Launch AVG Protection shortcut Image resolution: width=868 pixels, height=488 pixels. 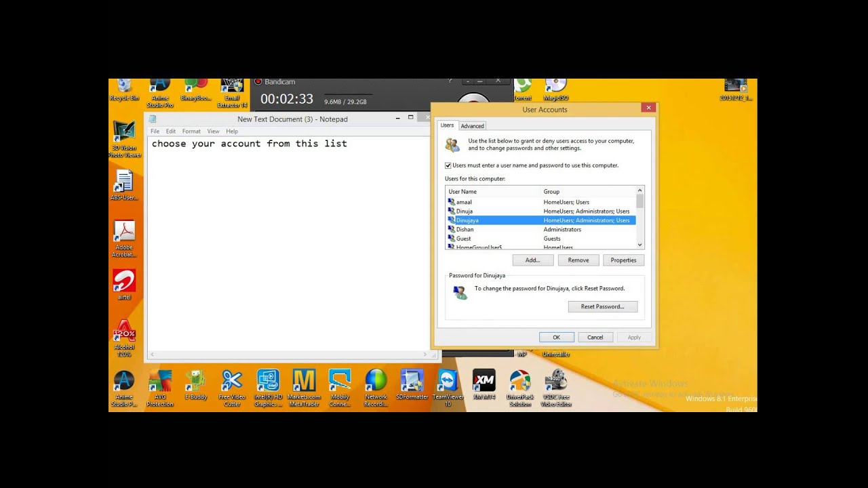point(160,388)
